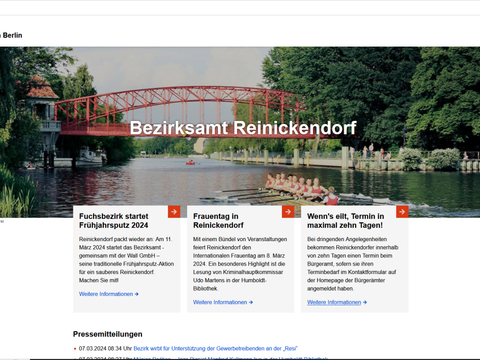
Task: Follow 'Weitere Informationen' link under Frühjahrsputz text
Action: [x=109, y=294]
